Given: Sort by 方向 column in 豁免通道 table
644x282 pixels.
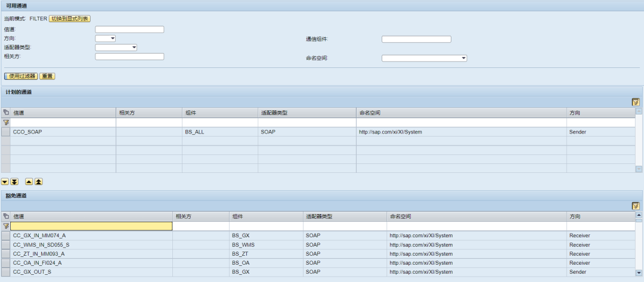Looking at the screenshot, I should tap(601, 216).
